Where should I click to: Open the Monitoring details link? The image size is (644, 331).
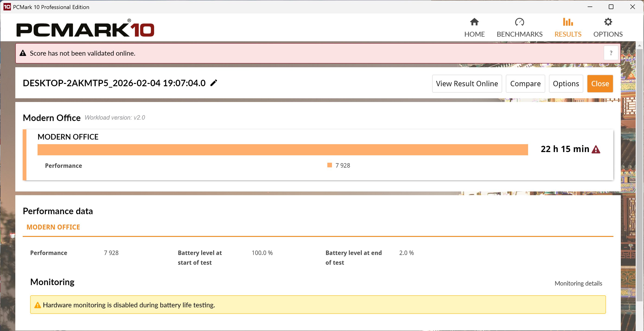(578, 283)
